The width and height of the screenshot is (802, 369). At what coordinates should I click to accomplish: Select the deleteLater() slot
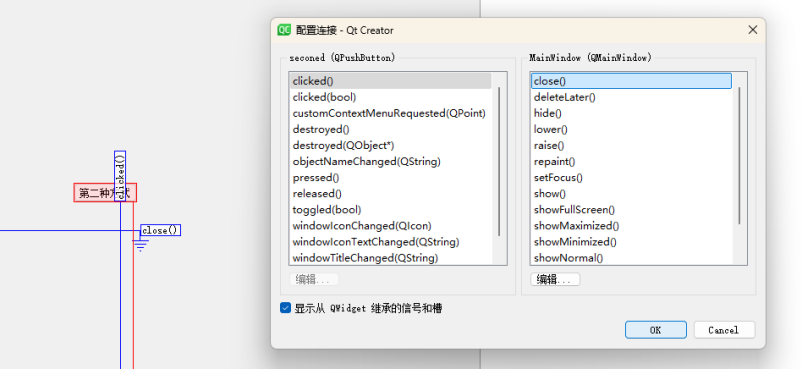[631, 97]
